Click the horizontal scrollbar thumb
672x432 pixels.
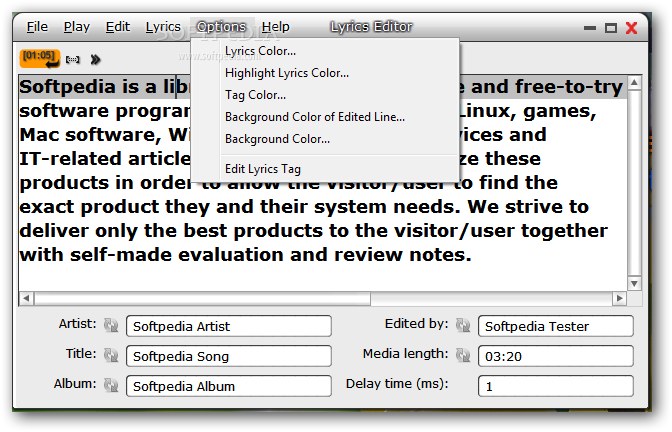pos(202,298)
